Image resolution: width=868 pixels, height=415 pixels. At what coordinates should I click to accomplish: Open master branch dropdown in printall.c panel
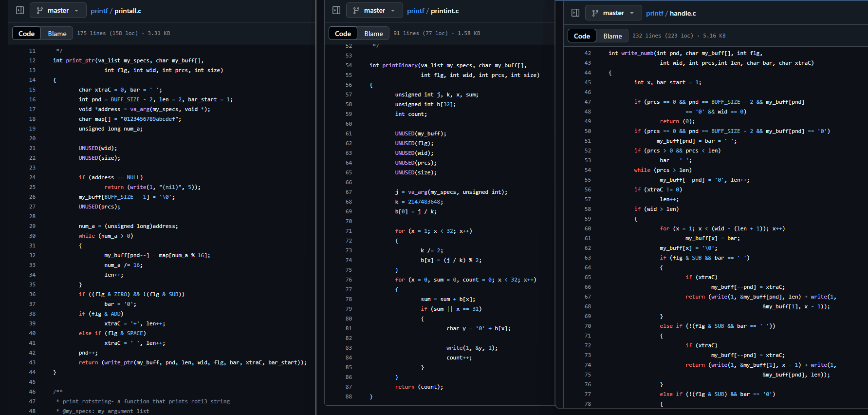tap(58, 10)
